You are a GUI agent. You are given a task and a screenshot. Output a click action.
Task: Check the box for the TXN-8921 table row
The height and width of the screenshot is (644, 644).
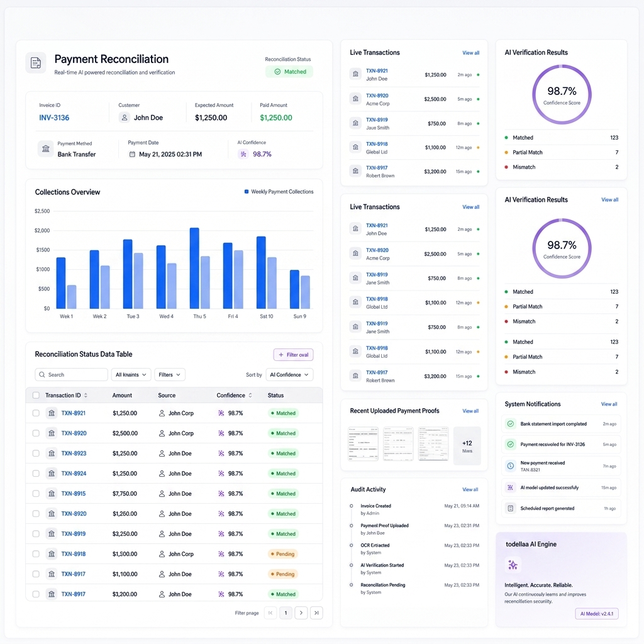(36, 413)
